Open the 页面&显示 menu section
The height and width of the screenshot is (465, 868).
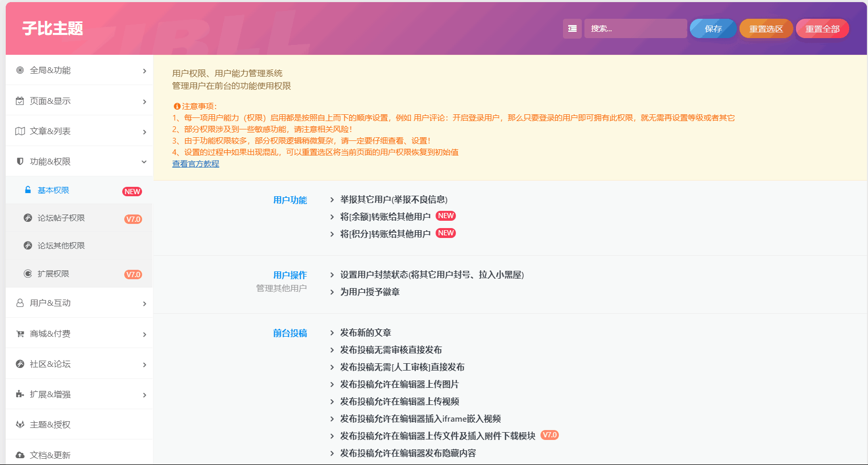tap(79, 101)
